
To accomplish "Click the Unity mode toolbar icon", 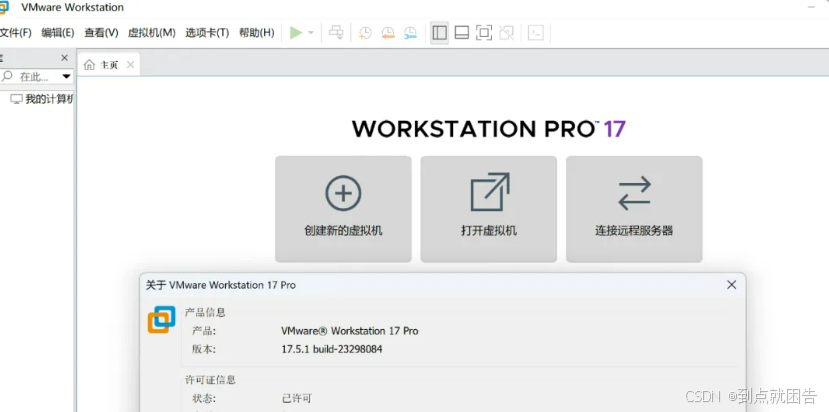I will point(506,33).
